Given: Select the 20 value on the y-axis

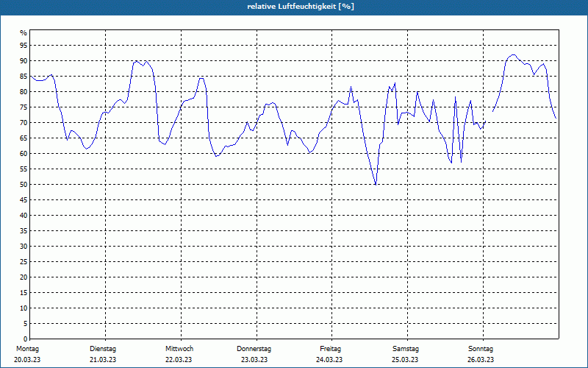Looking at the screenshot, I should 24,277.
